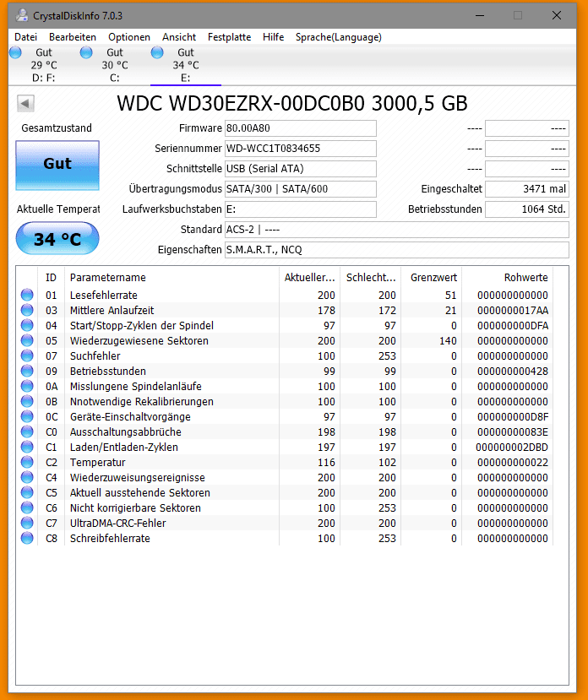Open the Festplatte menu
The height and width of the screenshot is (700, 588).
tap(229, 37)
